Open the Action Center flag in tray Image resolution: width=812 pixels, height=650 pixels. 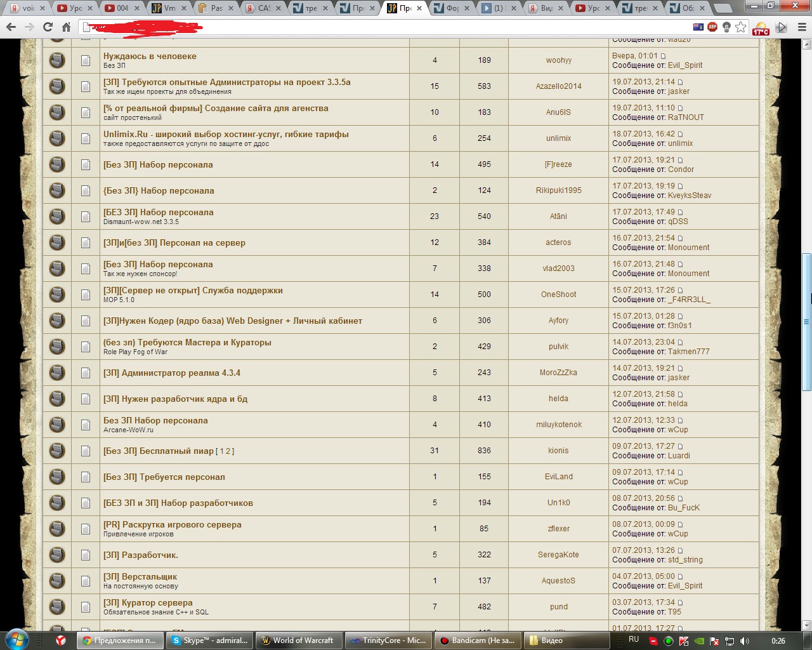click(714, 640)
